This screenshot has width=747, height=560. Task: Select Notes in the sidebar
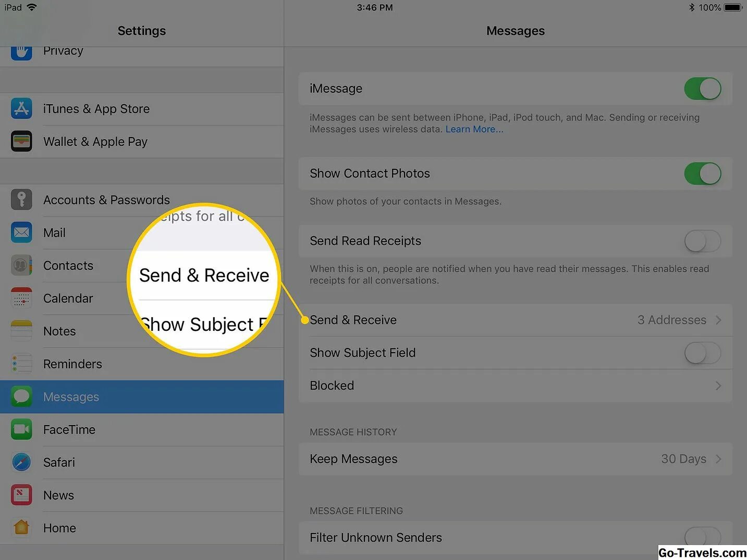coord(142,331)
